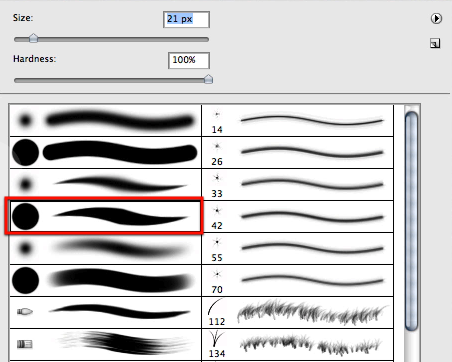Viewport: 452px width, 362px height.
Task: Select hard round brush with tapered stroke
Action: (106, 216)
